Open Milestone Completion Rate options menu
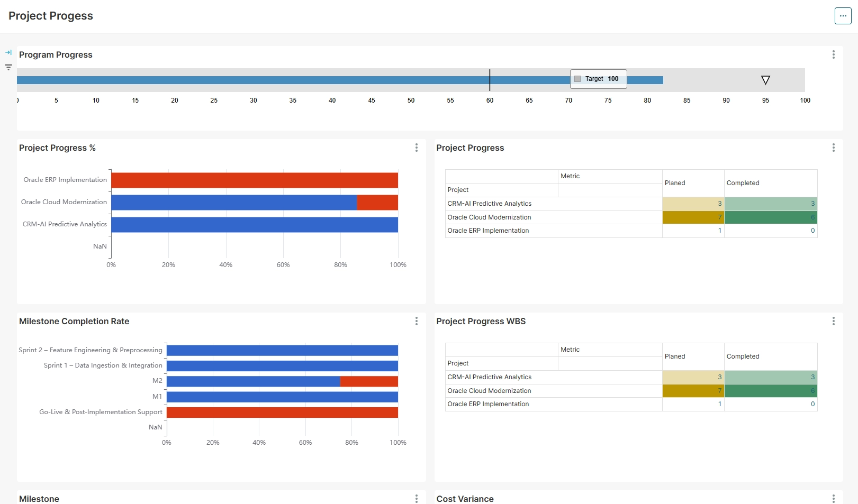This screenshot has height=504, width=858. click(x=416, y=321)
